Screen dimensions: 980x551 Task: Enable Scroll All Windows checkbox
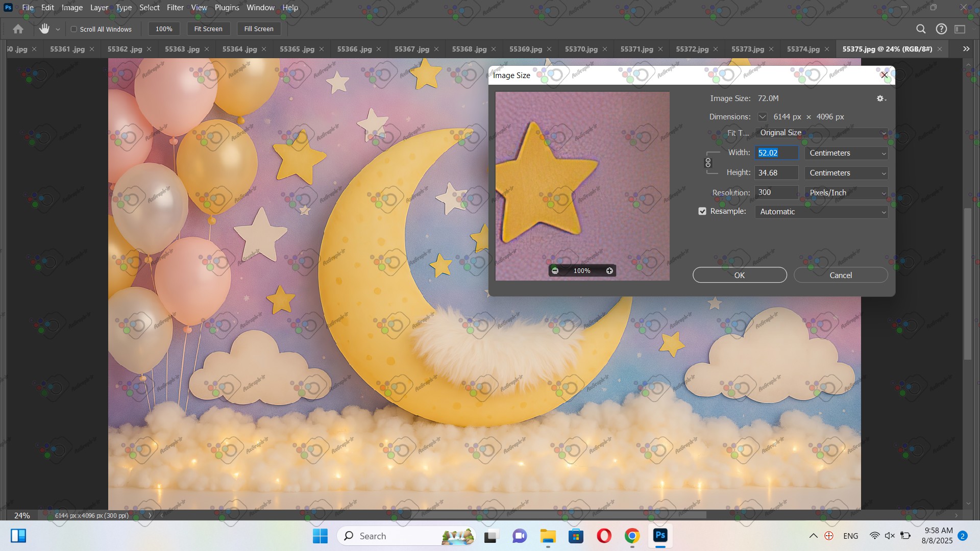(x=74, y=29)
